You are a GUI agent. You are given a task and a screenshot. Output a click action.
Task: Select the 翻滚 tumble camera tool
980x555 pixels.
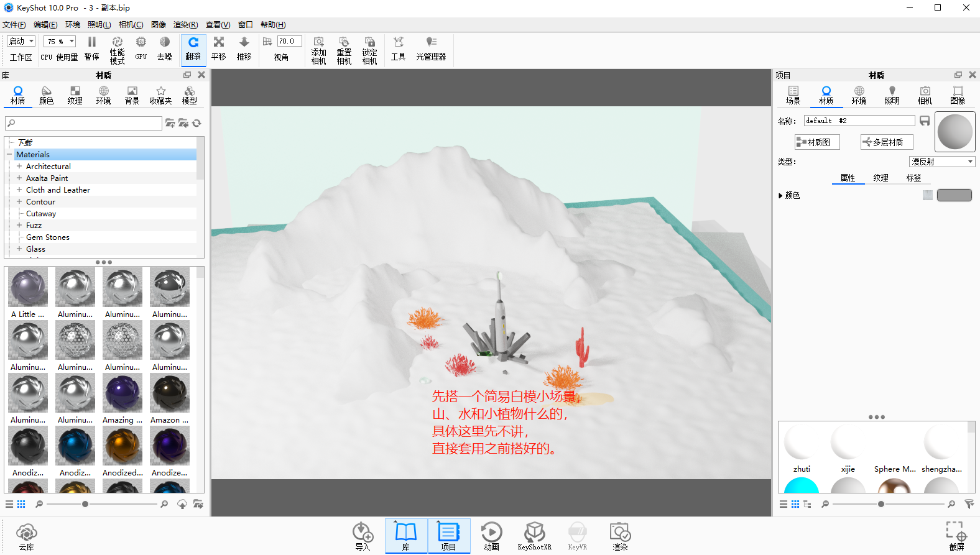coord(193,49)
